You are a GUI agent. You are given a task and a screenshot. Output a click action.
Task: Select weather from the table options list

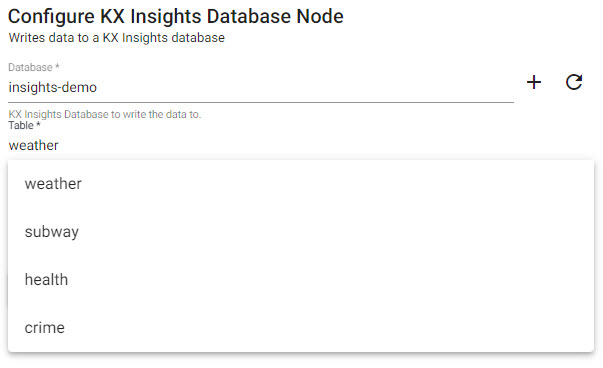[301, 184]
